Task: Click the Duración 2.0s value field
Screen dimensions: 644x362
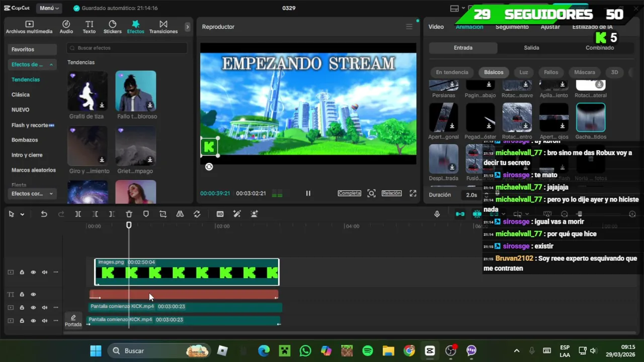Action: point(471,195)
